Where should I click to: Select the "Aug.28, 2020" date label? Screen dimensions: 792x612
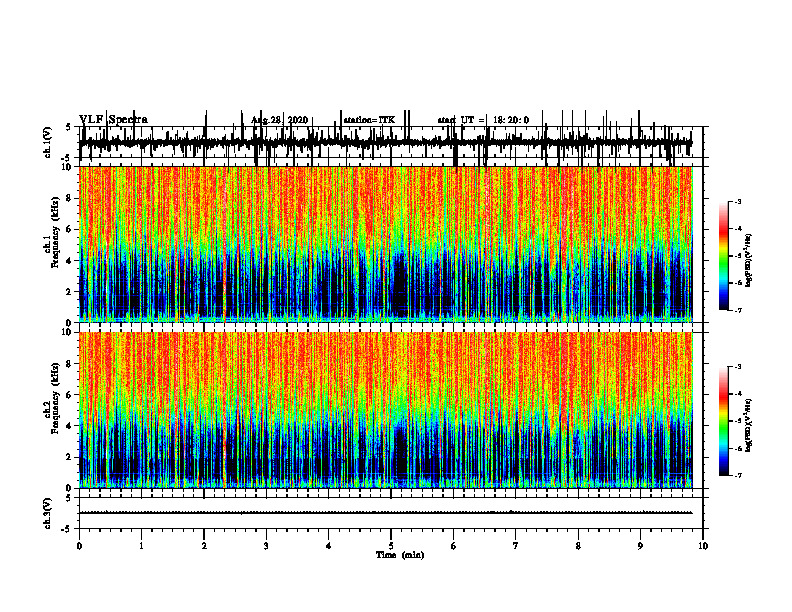[x=279, y=120]
